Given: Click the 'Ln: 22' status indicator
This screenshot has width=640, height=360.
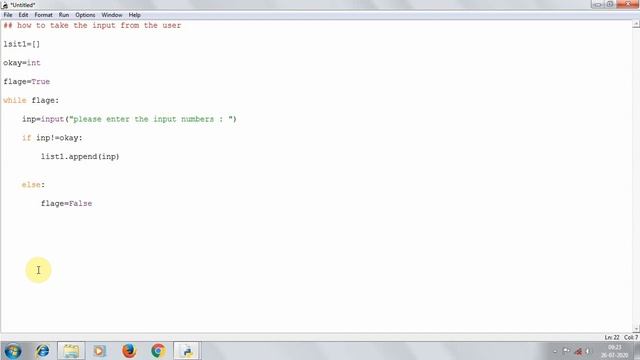Looking at the screenshot, I should click(x=612, y=338).
